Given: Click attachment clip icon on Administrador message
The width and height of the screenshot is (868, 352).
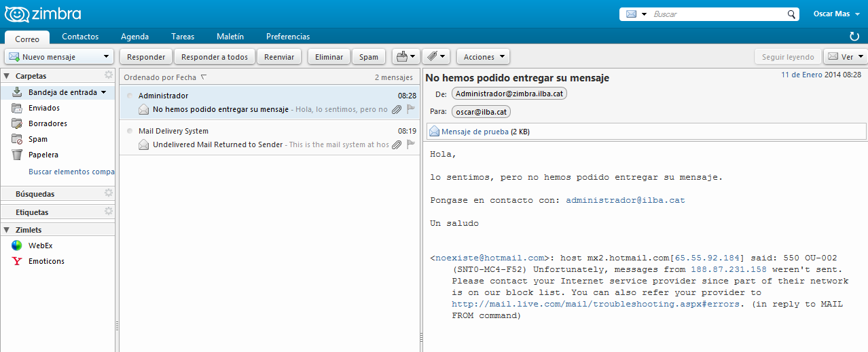Looking at the screenshot, I should click(397, 109).
